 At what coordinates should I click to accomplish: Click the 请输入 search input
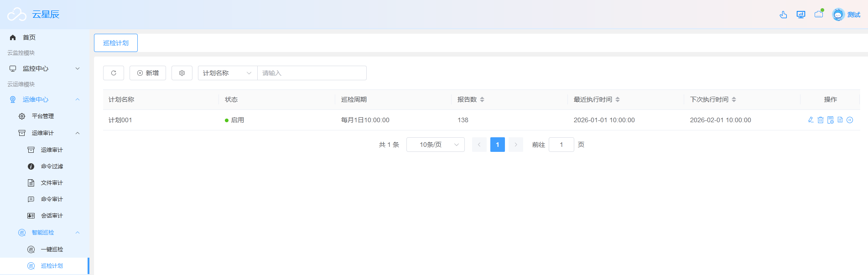(x=312, y=73)
